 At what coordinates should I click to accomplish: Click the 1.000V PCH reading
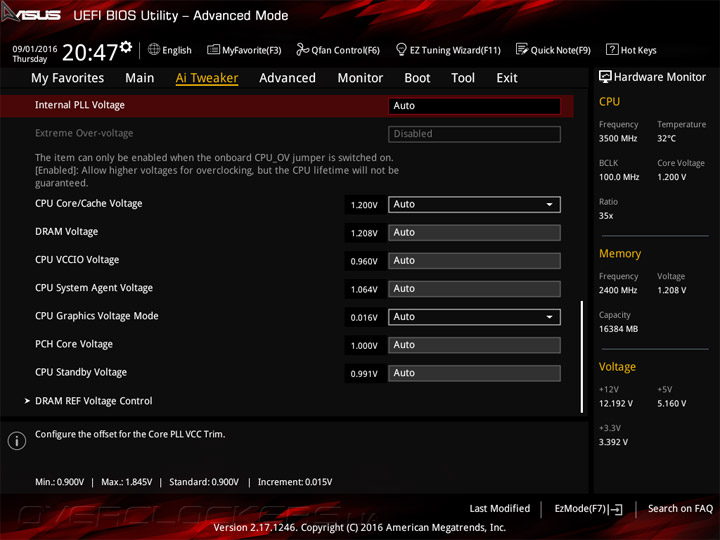click(x=364, y=346)
